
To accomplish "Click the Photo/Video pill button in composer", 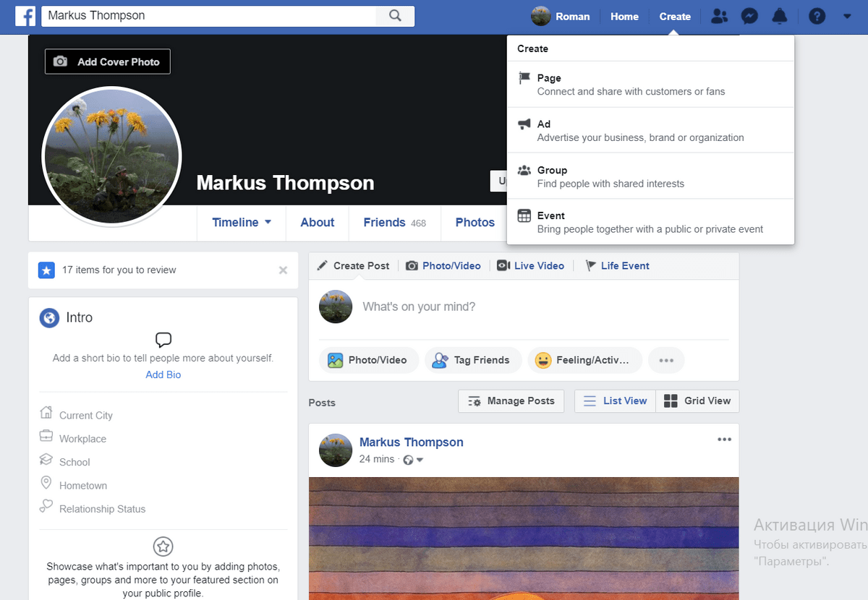I will [369, 360].
